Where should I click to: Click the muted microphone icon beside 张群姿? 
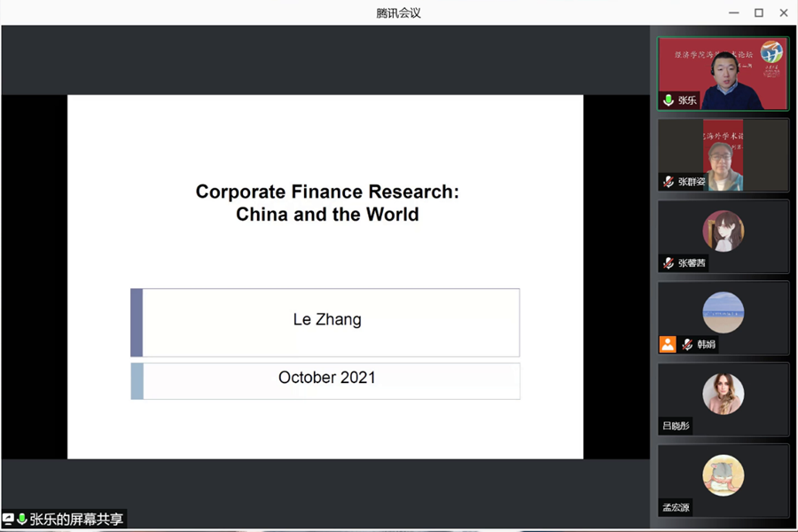669,182
